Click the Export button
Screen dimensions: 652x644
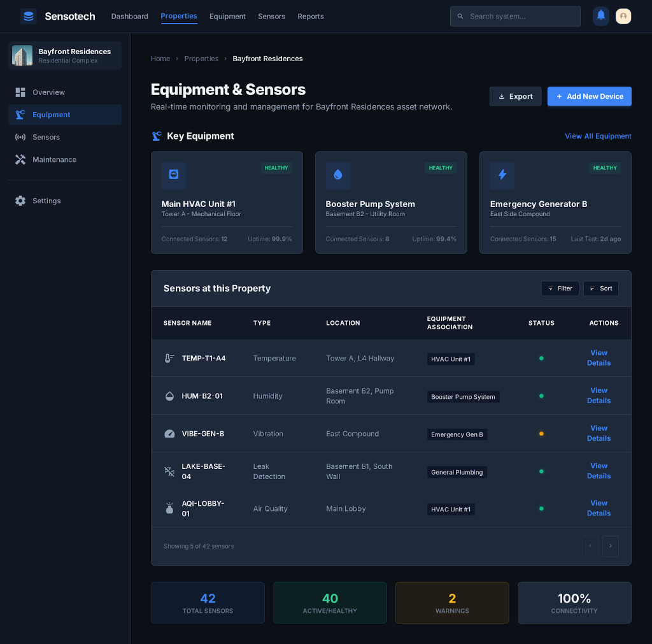pyautogui.click(x=515, y=97)
